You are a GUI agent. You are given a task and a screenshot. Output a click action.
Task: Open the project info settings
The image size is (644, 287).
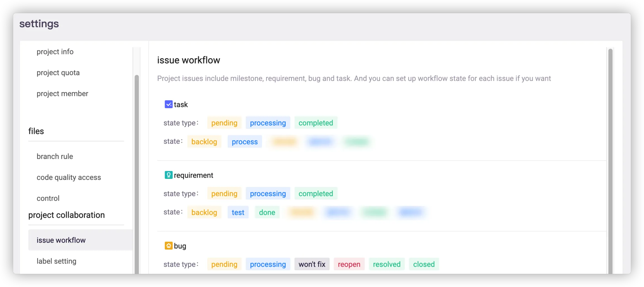[x=55, y=52]
